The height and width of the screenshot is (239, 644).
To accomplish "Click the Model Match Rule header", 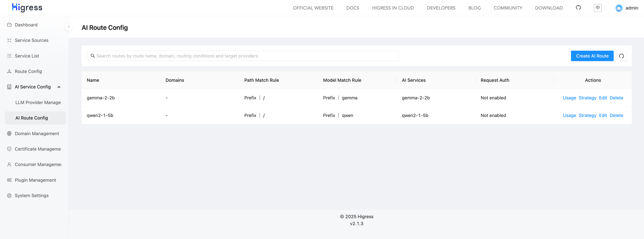I will click(x=342, y=80).
